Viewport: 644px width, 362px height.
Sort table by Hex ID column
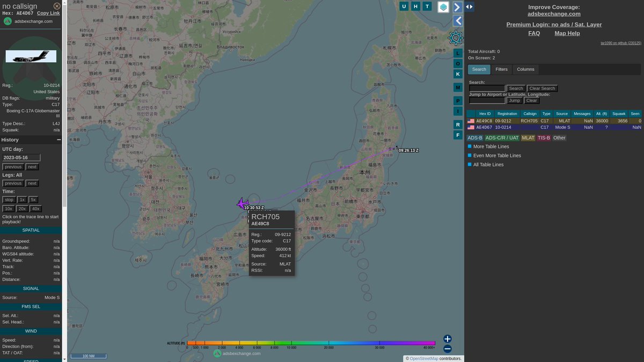[485, 114]
